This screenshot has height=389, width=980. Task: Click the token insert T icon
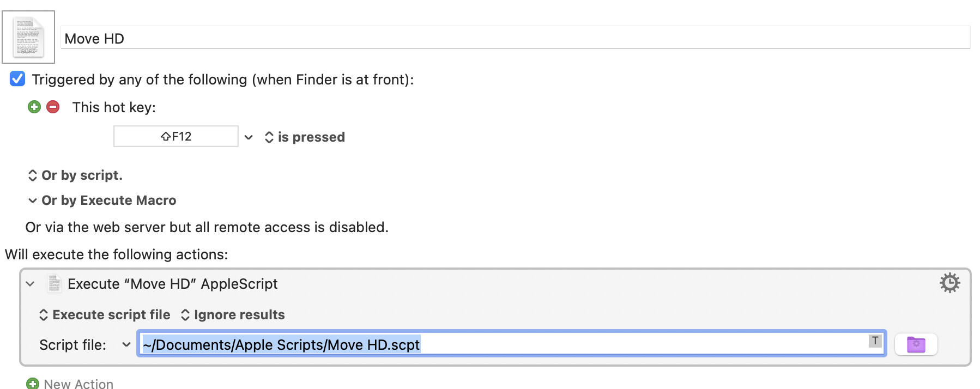pos(875,341)
